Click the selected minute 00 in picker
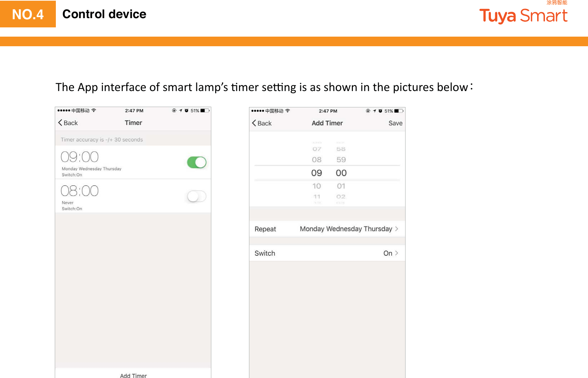Screen dimensions: 588x378 [x=341, y=173]
